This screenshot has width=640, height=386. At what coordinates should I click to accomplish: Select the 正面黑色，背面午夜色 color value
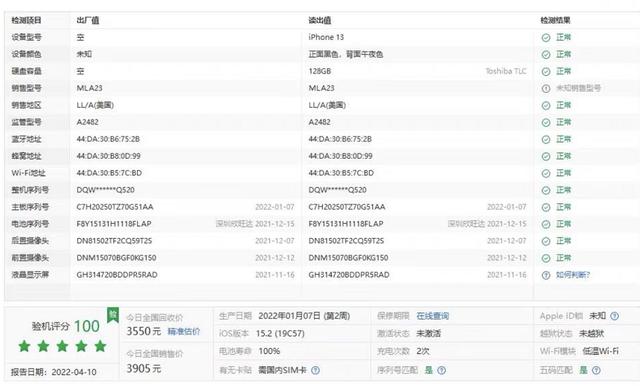[346, 54]
